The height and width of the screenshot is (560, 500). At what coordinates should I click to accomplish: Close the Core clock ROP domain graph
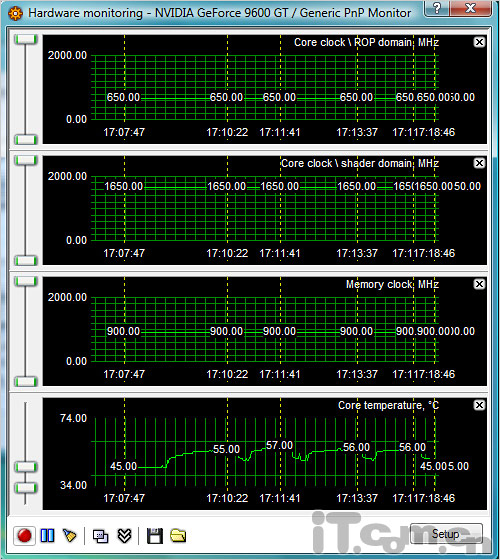click(x=479, y=42)
